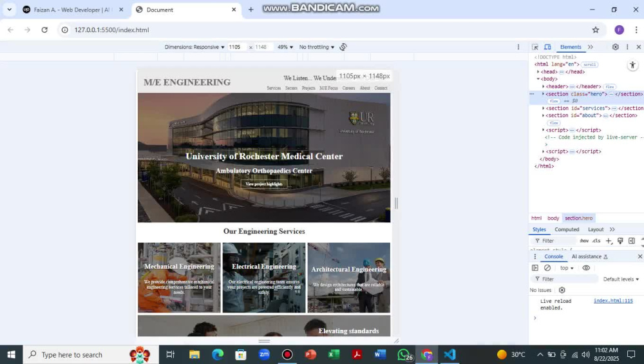Click the Services nav link on the page
644x364 pixels.
274,88
